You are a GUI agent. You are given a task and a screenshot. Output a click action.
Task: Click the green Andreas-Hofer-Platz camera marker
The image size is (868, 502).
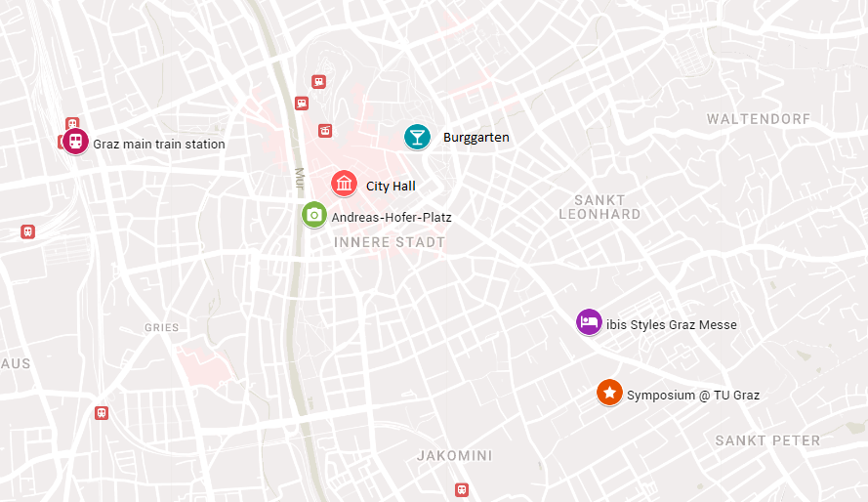[313, 215]
